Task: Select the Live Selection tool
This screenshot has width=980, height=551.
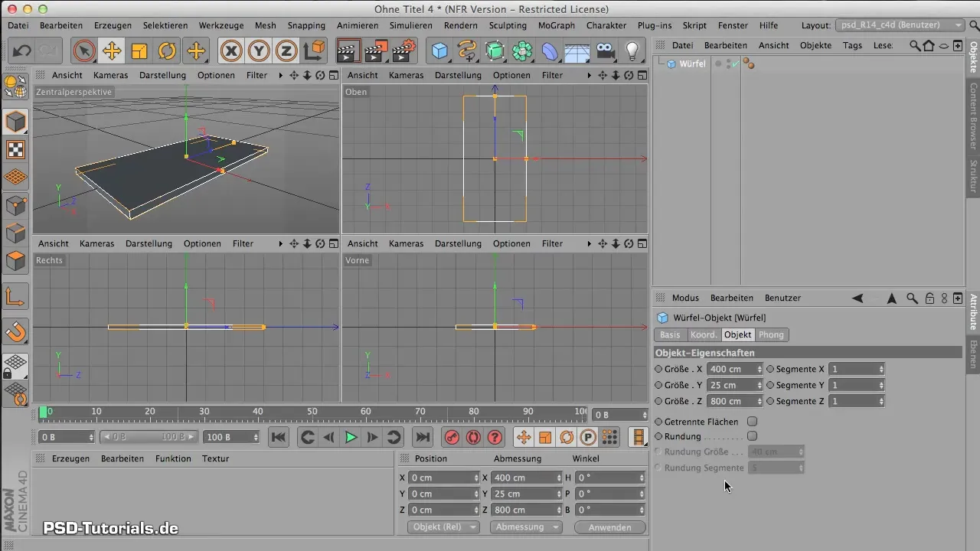Action: 84,51
